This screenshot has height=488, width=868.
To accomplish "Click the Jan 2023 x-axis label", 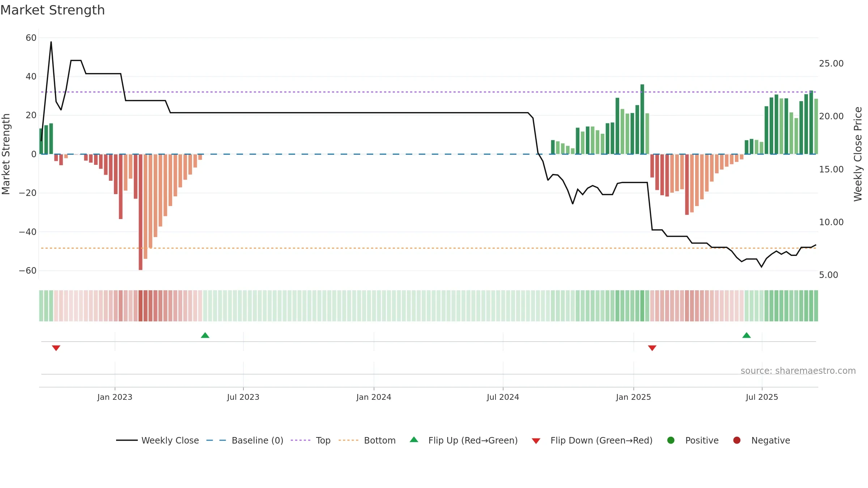I will 115,397.
